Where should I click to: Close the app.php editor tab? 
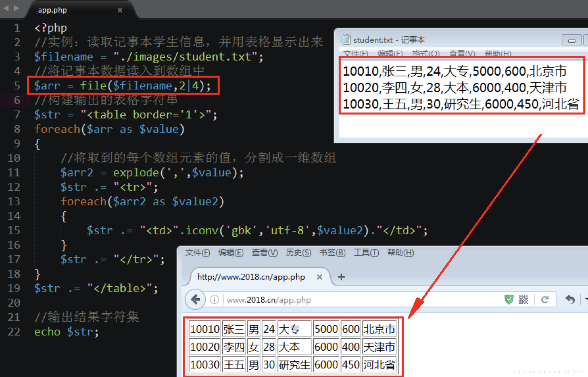tap(120, 10)
